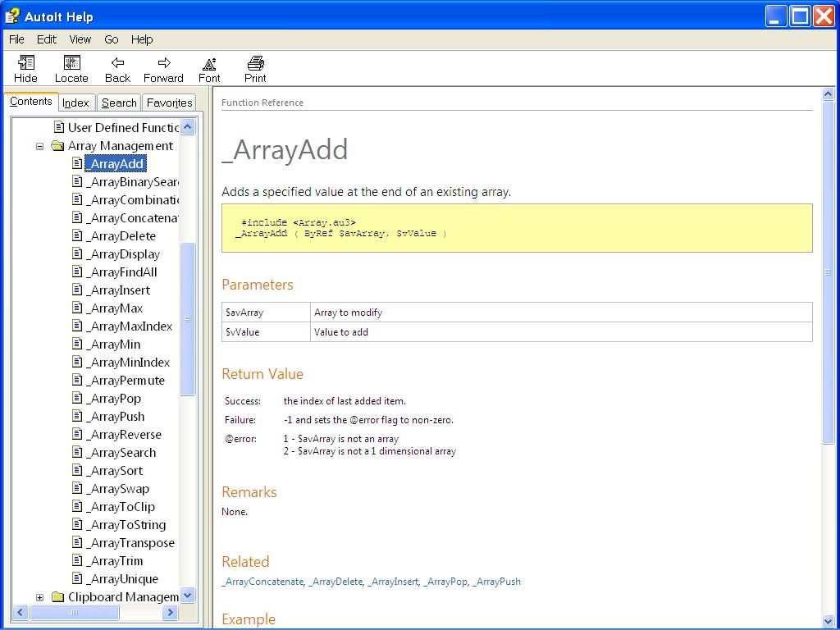Click the contents tree scroll down arrow
The width and height of the screenshot is (840, 630).
pos(188,596)
